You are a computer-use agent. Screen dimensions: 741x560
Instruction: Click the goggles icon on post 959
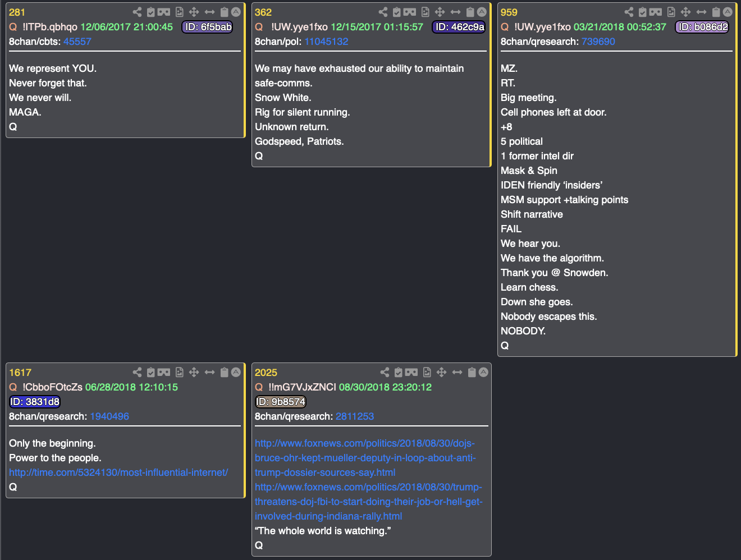tap(656, 12)
